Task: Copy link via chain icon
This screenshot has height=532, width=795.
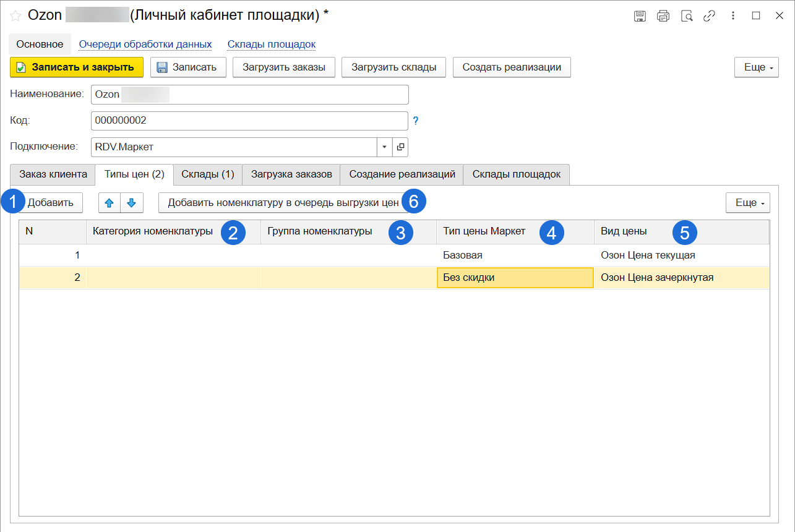Action: point(709,16)
